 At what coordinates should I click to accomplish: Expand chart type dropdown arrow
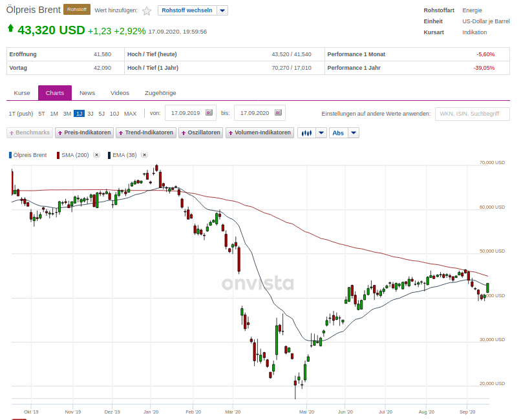[321, 133]
